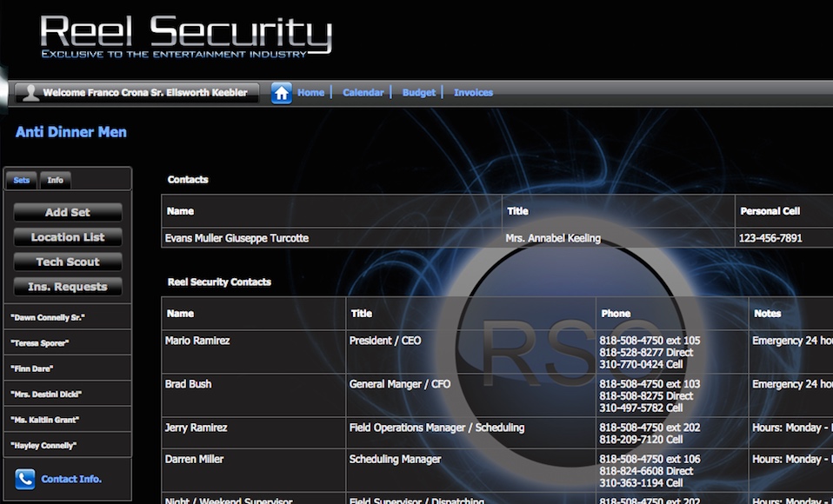Image resolution: width=833 pixels, height=504 pixels.
Task: Click the name Mario Ramirez
Action: coord(197,341)
